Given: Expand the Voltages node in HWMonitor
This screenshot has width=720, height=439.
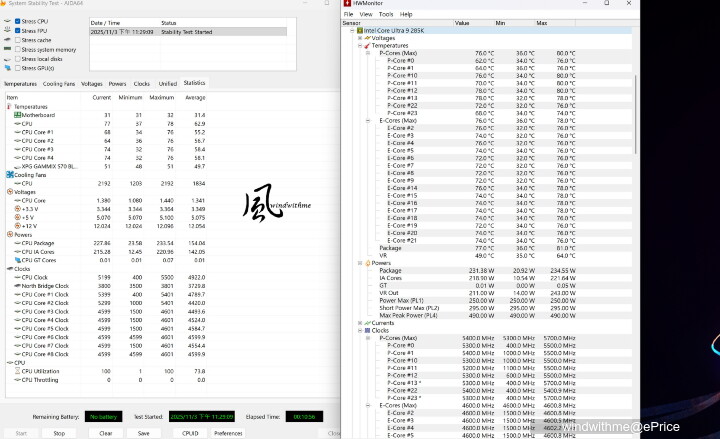Looking at the screenshot, I should point(360,38).
